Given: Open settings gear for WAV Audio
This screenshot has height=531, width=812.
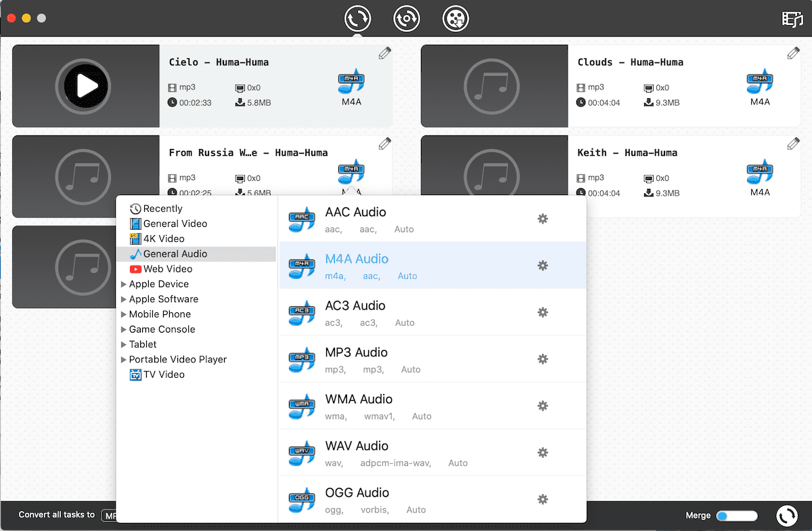Looking at the screenshot, I should pos(542,452).
